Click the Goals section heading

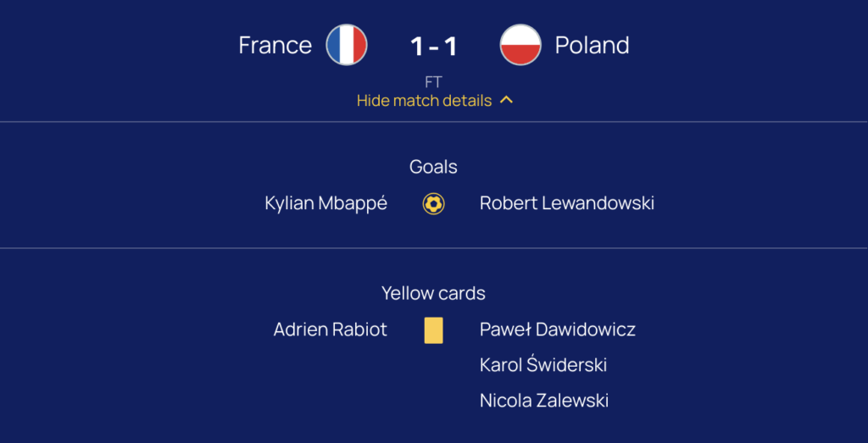click(x=433, y=167)
